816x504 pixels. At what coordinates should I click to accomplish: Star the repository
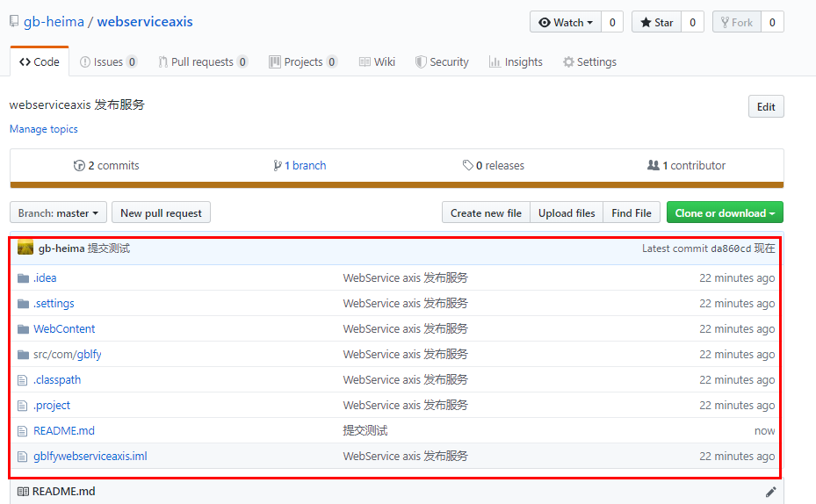[657, 22]
